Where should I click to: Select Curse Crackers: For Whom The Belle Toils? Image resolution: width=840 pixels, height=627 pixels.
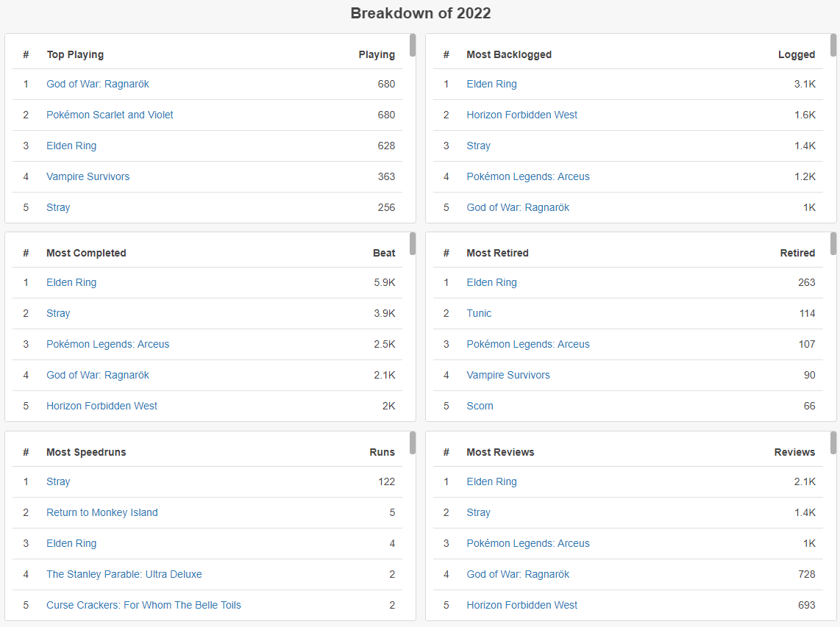(143, 605)
